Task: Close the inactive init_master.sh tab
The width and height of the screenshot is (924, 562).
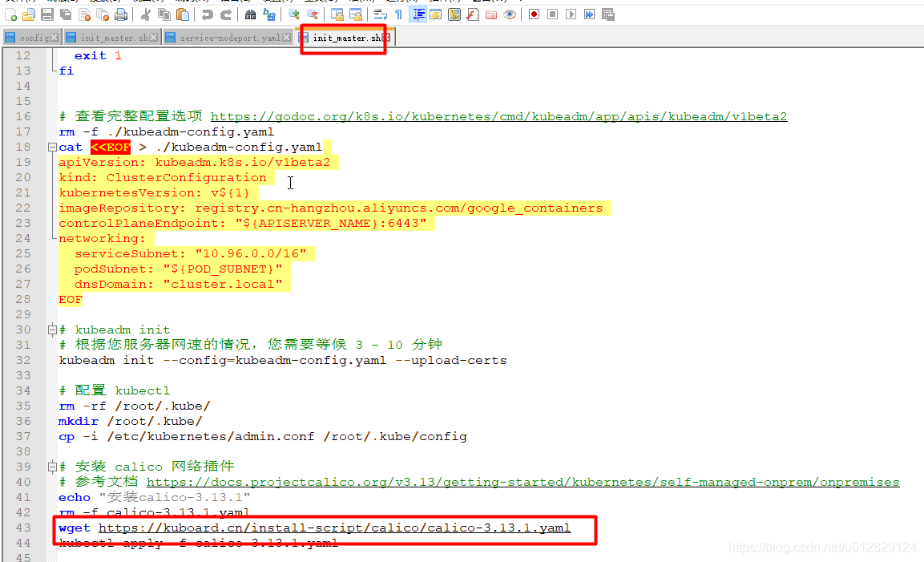Action: pos(154,37)
